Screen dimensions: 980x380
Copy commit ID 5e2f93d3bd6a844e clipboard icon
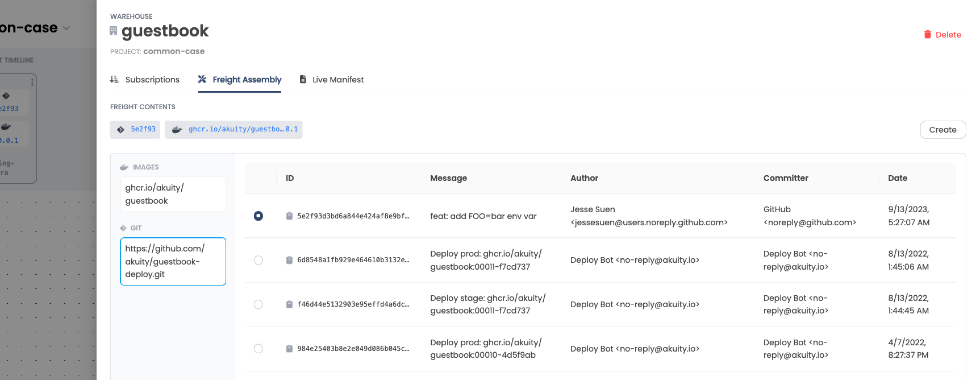[289, 216]
